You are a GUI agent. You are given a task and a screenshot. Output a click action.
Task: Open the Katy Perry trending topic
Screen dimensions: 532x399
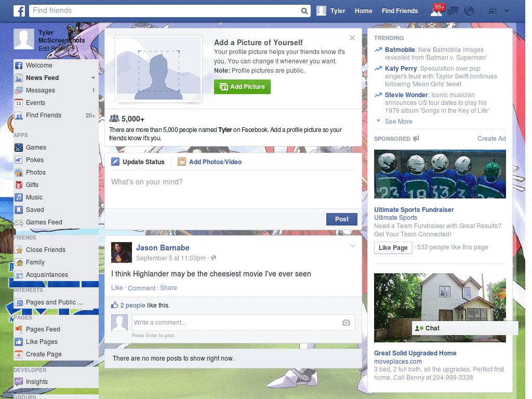pyautogui.click(x=401, y=69)
